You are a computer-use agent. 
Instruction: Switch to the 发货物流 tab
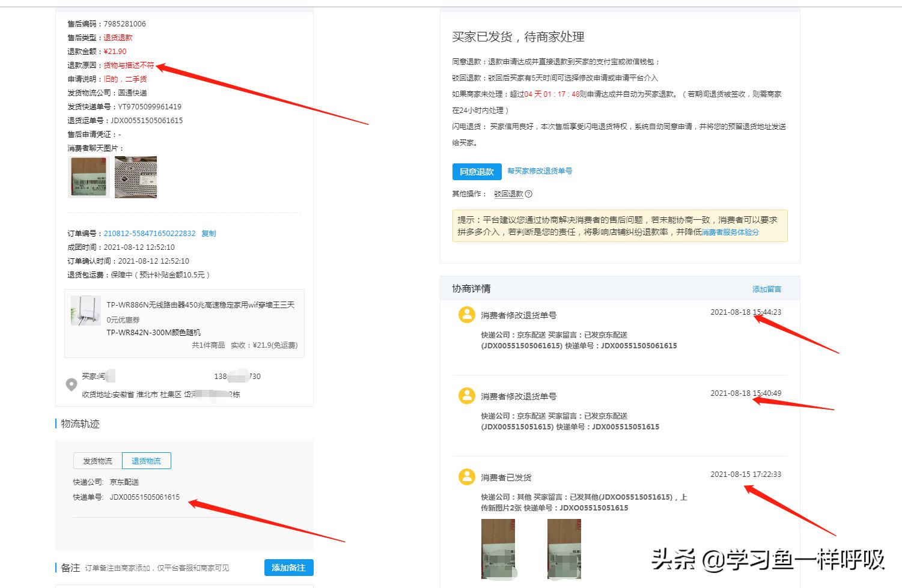click(96, 461)
